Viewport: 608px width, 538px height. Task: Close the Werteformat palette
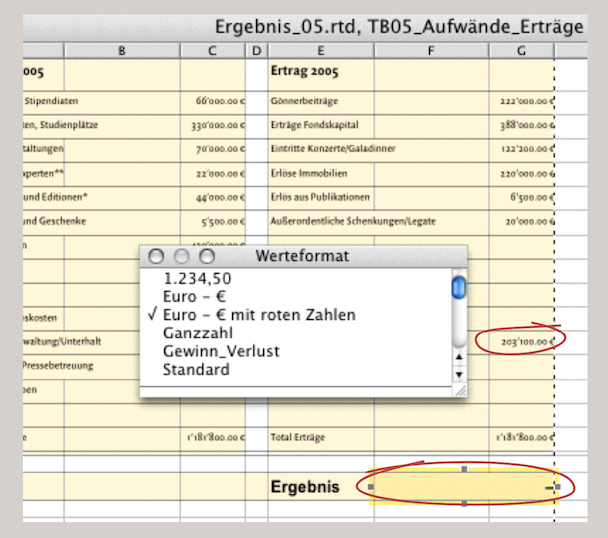pyautogui.click(x=156, y=256)
